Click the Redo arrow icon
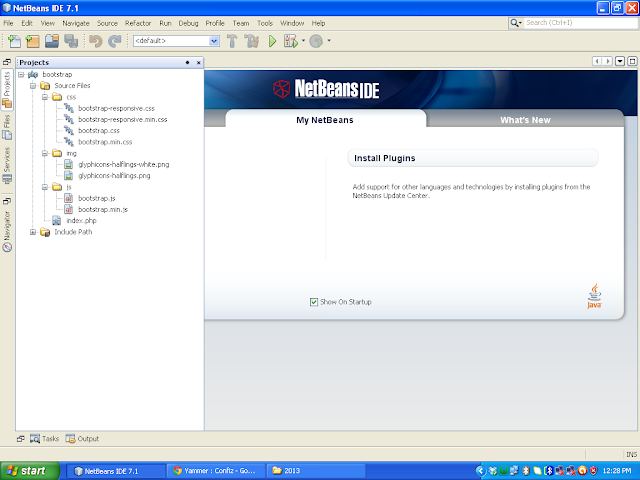This screenshot has width=640, height=480. coord(115,41)
